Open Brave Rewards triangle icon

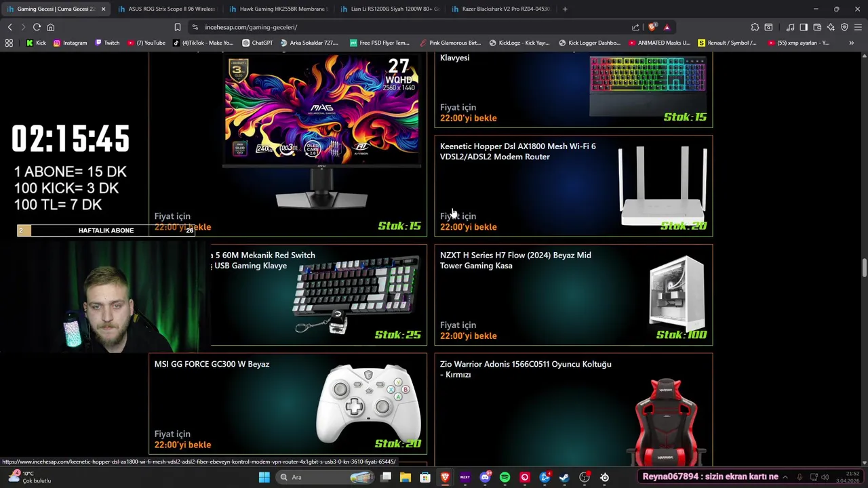[x=667, y=27]
